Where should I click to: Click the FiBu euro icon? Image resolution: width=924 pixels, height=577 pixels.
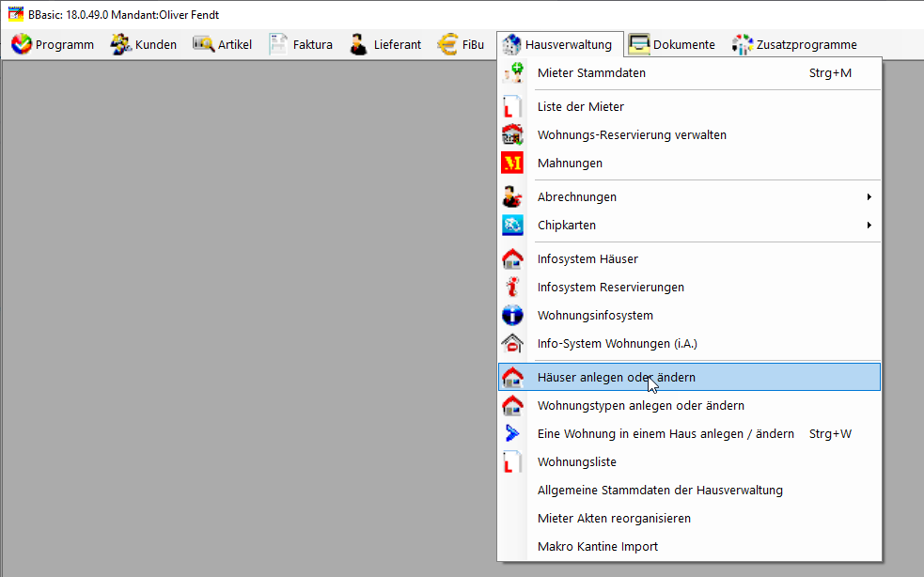click(x=447, y=44)
